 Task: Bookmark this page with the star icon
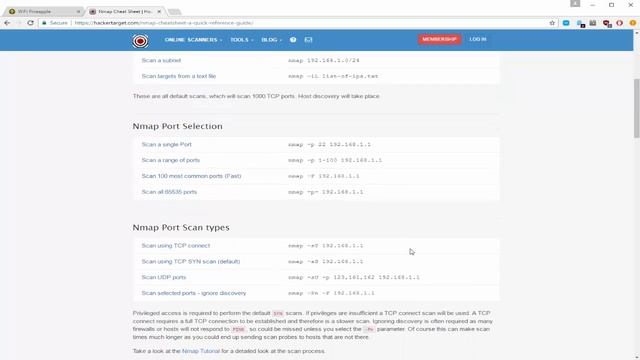(552, 23)
